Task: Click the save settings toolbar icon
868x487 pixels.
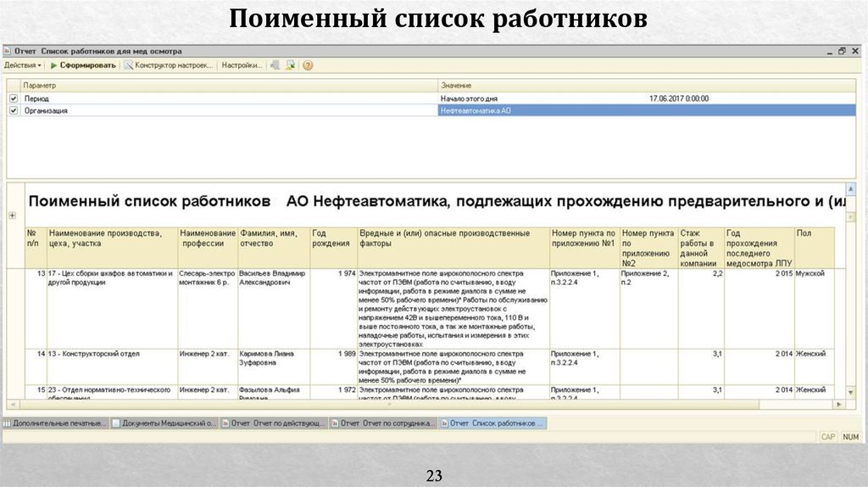Action: click(x=291, y=65)
